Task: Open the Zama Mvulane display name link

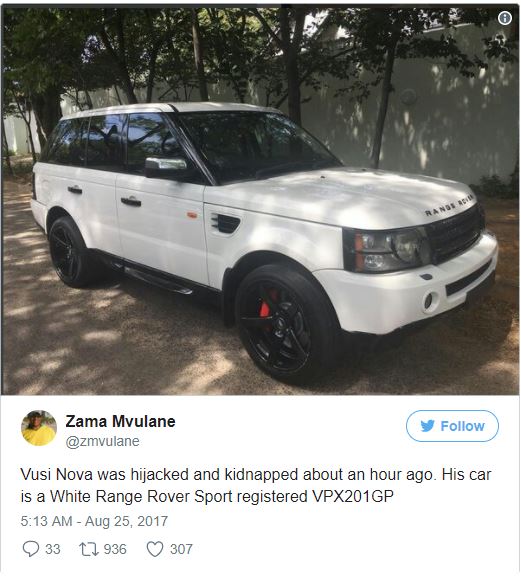Action: tap(120, 421)
